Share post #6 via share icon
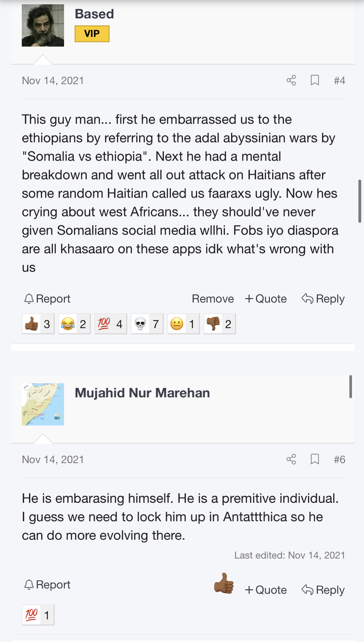The height and width of the screenshot is (642, 364). point(291,459)
